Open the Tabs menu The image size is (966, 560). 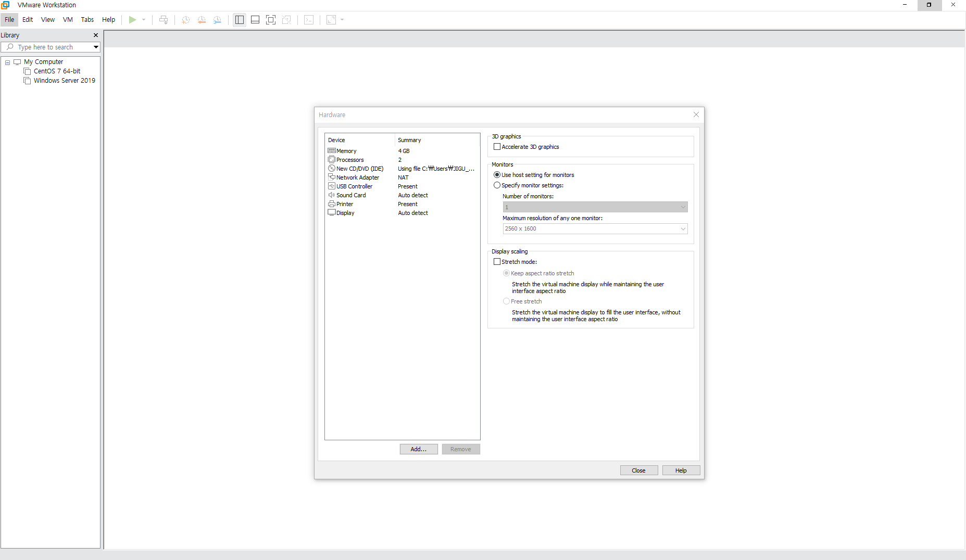[x=87, y=20]
